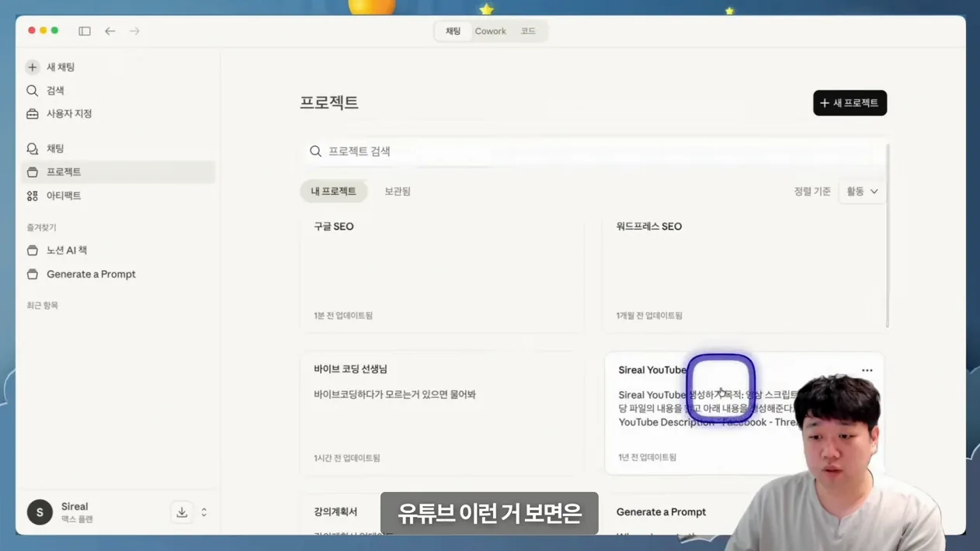Image resolution: width=980 pixels, height=551 pixels.
Task: Click the S avatar for Sireal
Action: [40, 512]
